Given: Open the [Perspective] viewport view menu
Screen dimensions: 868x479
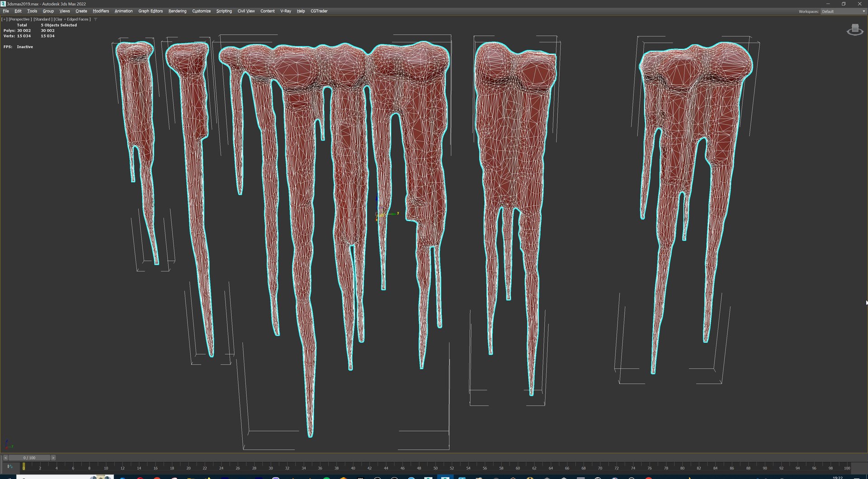Looking at the screenshot, I should pos(20,19).
